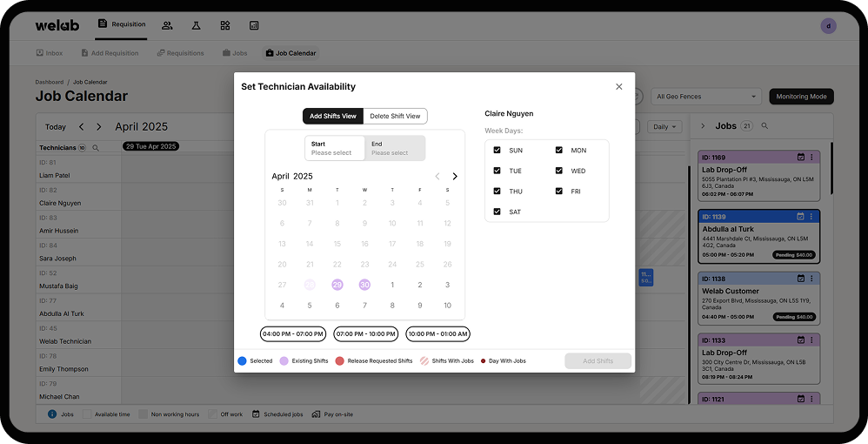Close the Set Technician Availability dialog
The height and width of the screenshot is (444, 868).
point(619,86)
